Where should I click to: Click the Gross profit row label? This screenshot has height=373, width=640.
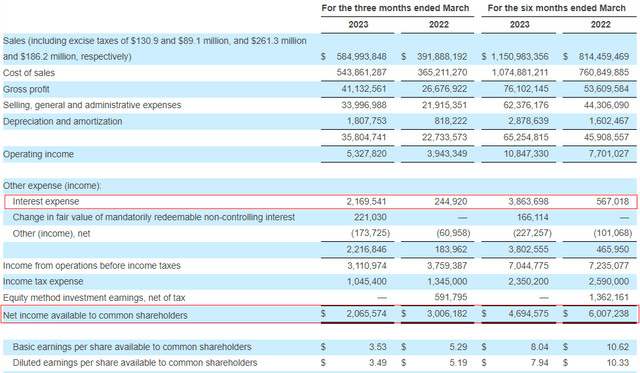point(26,89)
